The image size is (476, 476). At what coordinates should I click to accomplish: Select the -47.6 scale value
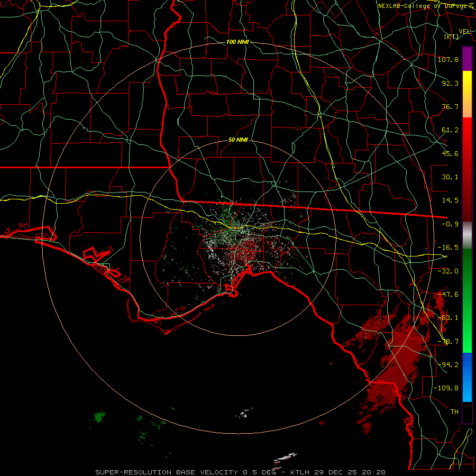448,294
